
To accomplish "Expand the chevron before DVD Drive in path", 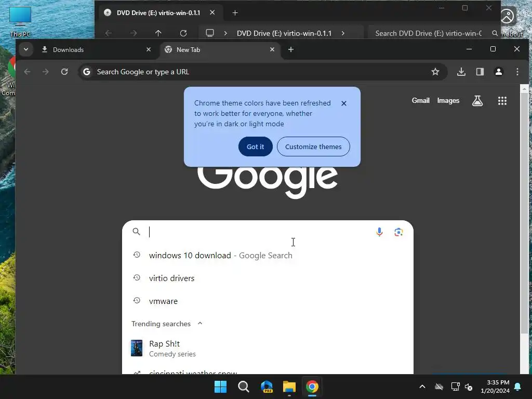I will (x=225, y=33).
